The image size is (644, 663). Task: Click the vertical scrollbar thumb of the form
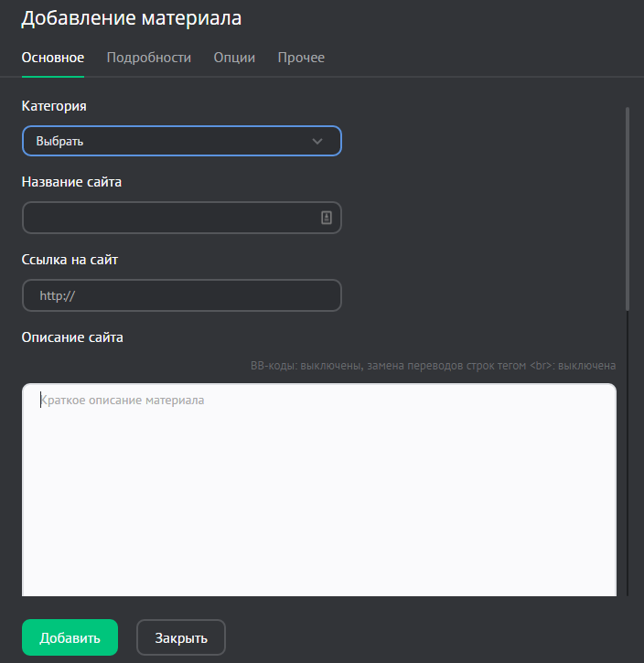(x=628, y=209)
